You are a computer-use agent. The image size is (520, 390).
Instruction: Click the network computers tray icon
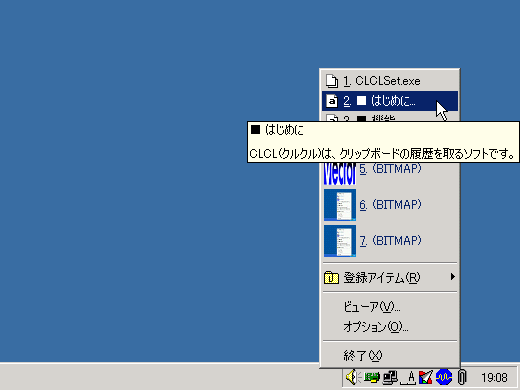click(390, 377)
